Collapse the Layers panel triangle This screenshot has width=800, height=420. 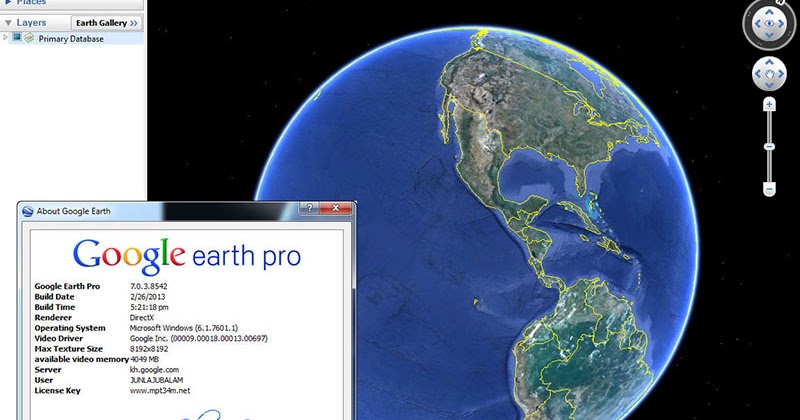pos(8,23)
